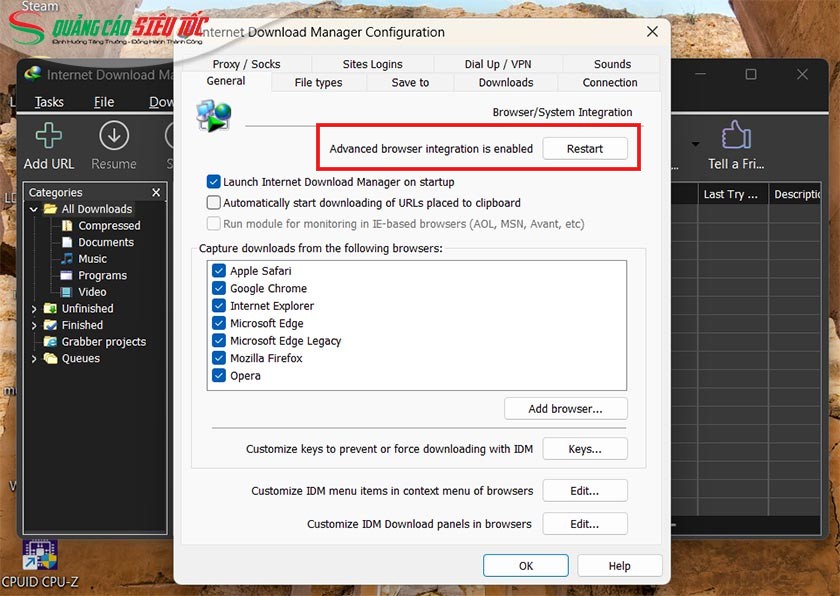Open the Tasks menu
Image resolution: width=840 pixels, height=596 pixels.
[49, 102]
